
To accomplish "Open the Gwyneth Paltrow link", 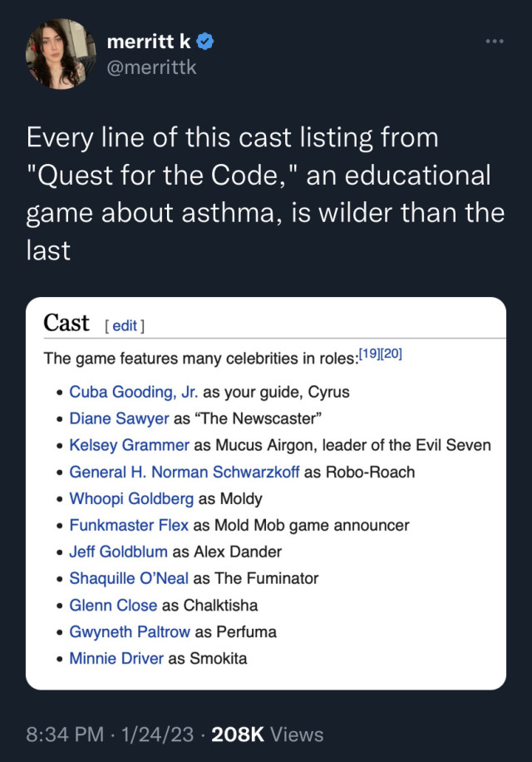I will point(130,631).
